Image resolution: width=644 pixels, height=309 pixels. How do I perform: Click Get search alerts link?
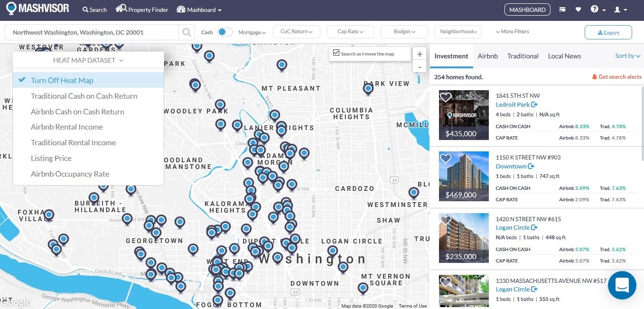click(x=616, y=77)
